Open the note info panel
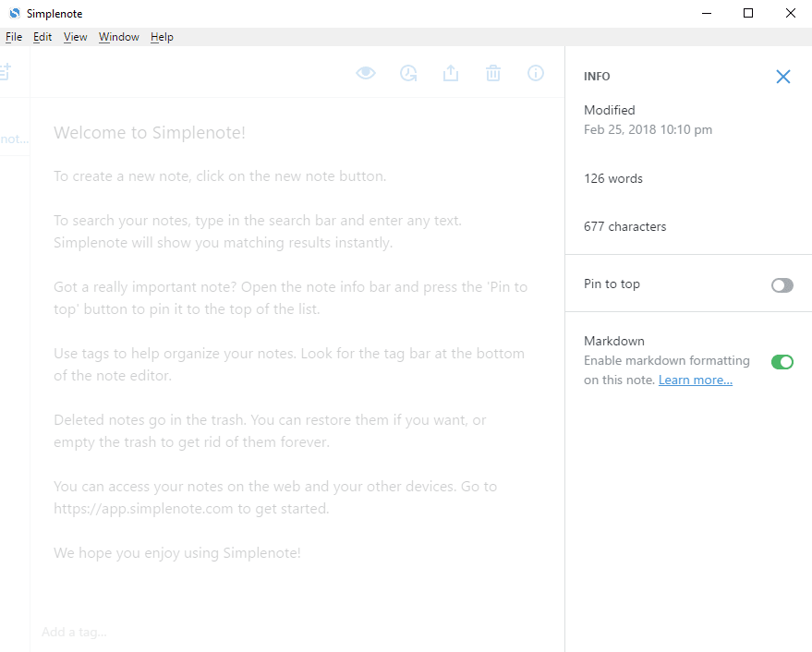Image resolution: width=812 pixels, height=652 pixels. (x=536, y=73)
